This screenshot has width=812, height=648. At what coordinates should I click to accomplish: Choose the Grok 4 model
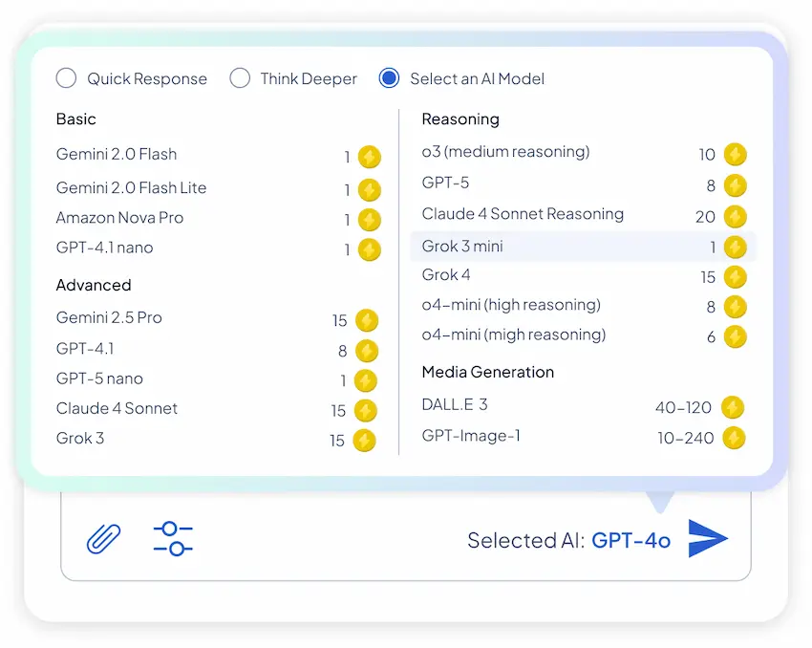click(446, 274)
